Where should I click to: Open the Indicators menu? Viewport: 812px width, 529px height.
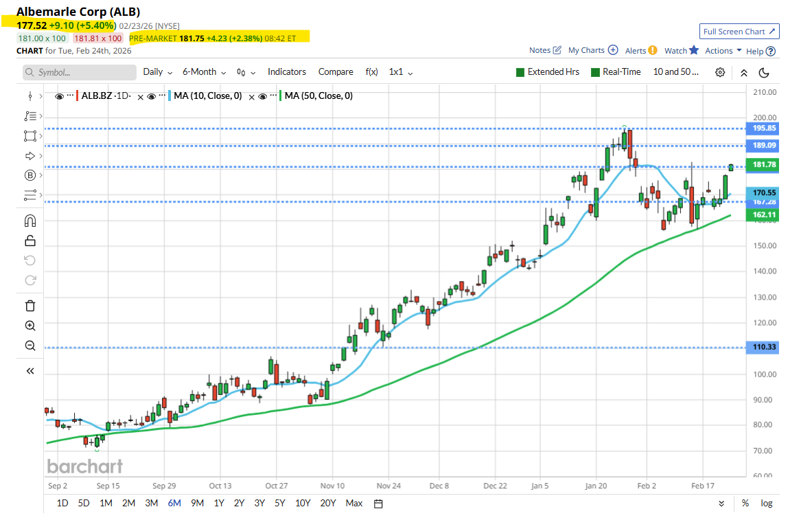(x=286, y=72)
